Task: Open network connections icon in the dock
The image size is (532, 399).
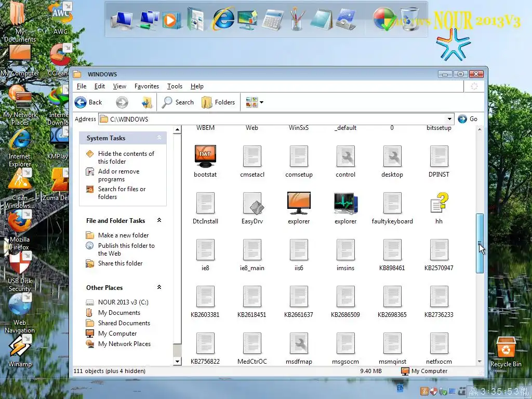Action: 148,20
